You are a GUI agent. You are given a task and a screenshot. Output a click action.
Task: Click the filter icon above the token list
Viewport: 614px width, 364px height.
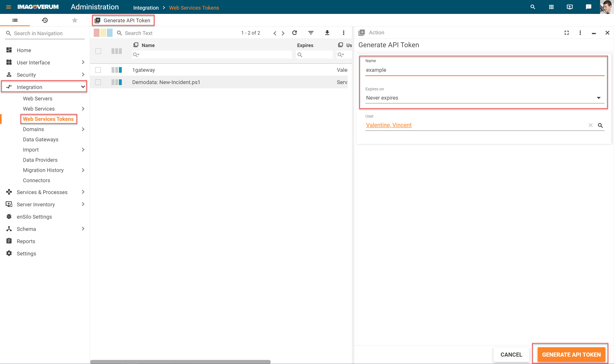coord(311,33)
